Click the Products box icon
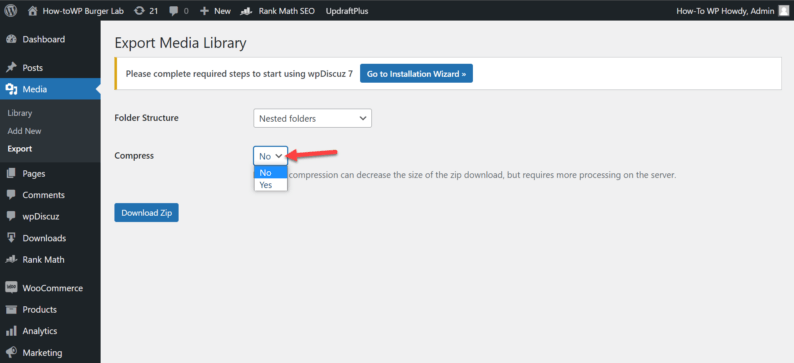This screenshot has width=794, height=363. click(11, 309)
